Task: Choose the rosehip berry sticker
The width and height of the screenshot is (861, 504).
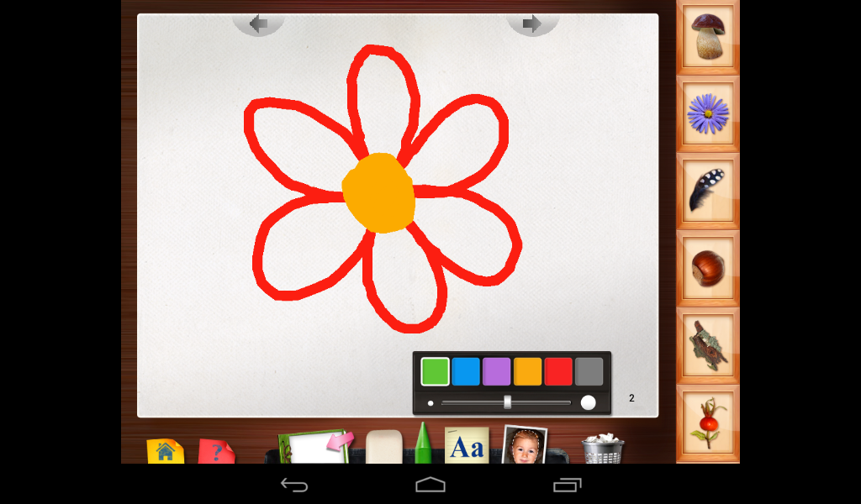Action: (708, 423)
